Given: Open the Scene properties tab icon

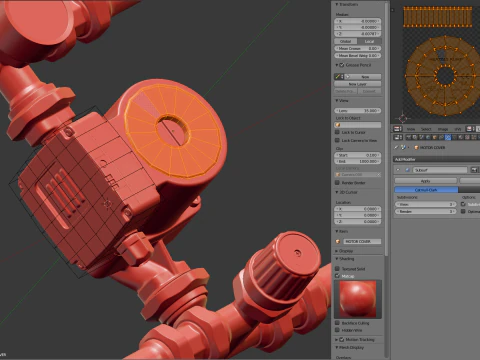Looking at the screenshot, I should [x=421, y=137].
